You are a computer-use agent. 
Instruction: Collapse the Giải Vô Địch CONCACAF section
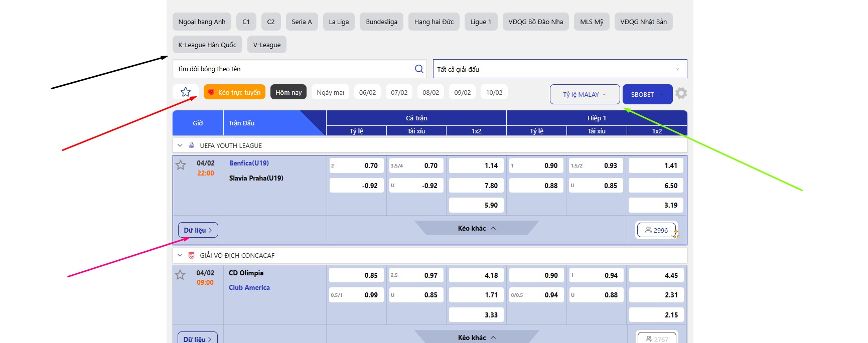tap(180, 255)
